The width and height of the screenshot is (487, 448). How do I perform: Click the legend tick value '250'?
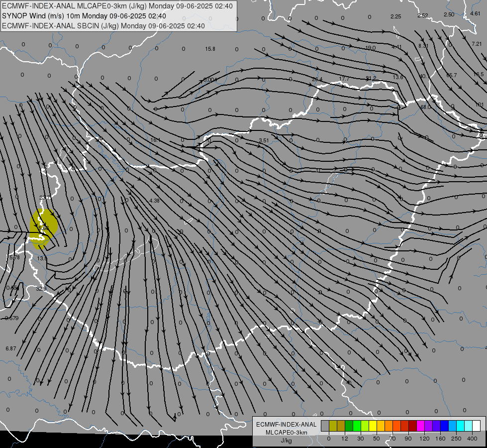[x=456, y=439]
